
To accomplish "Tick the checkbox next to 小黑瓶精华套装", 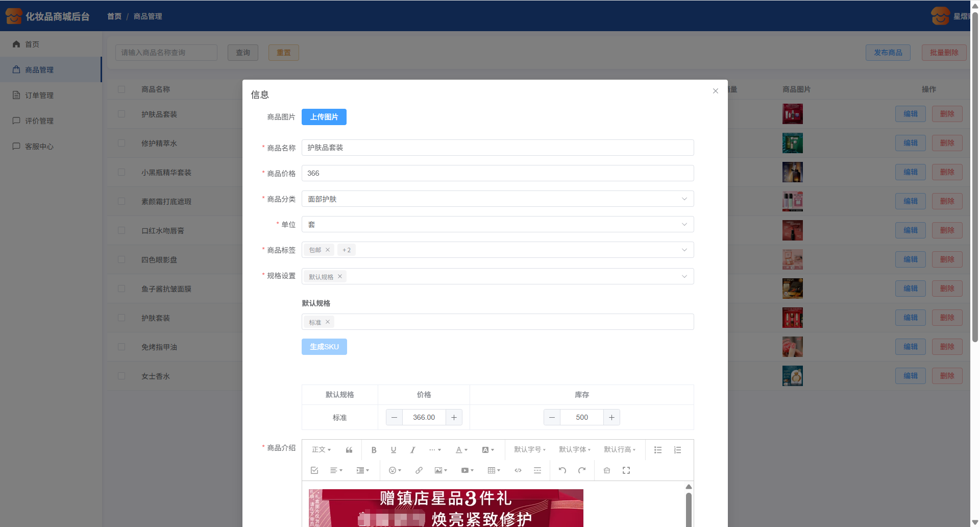I will pyautogui.click(x=121, y=172).
